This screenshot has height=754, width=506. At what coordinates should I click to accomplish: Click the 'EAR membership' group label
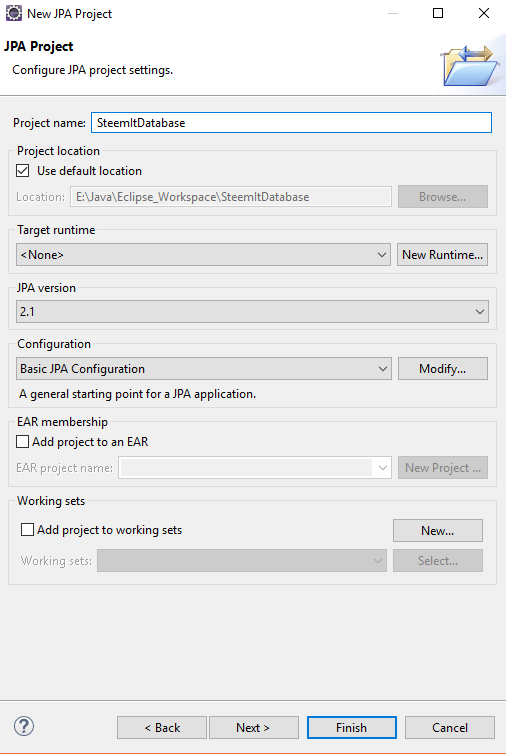(63, 422)
